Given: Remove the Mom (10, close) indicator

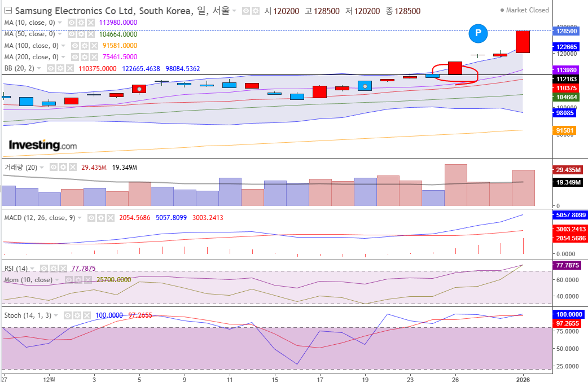Looking at the screenshot, I should pos(88,280).
